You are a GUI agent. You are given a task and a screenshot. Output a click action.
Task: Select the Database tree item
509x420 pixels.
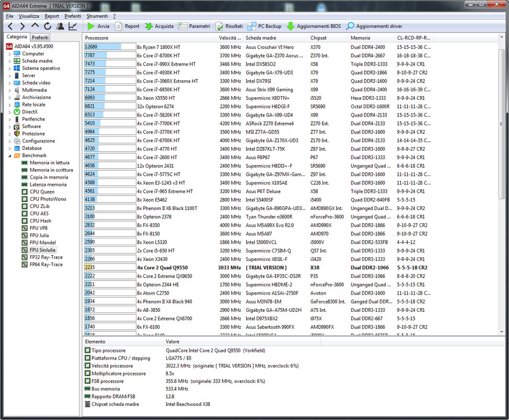[x=32, y=148]
